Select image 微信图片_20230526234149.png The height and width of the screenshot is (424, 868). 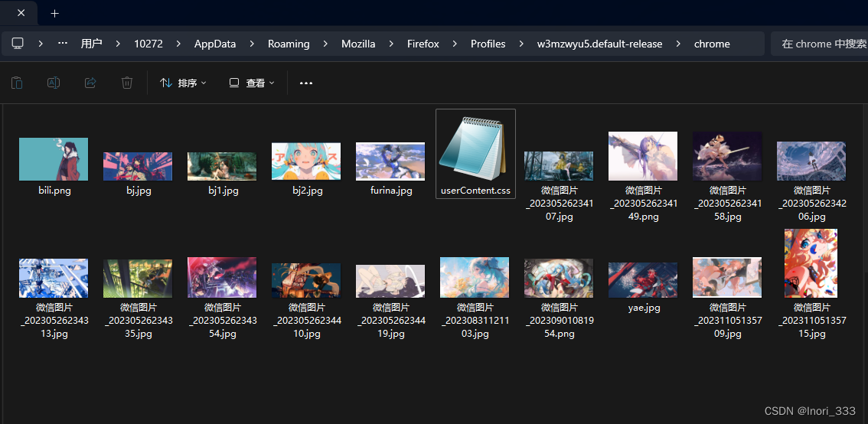click(x=643, y=156)
